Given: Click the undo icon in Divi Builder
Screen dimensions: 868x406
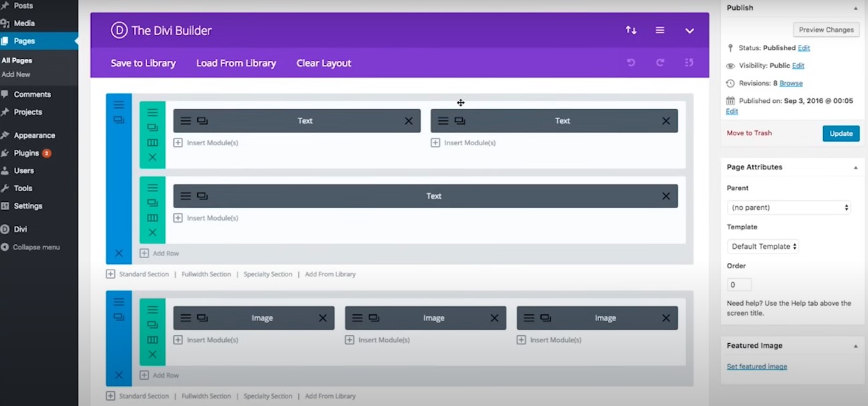Looking at the screenshot, I should (631, 63).
